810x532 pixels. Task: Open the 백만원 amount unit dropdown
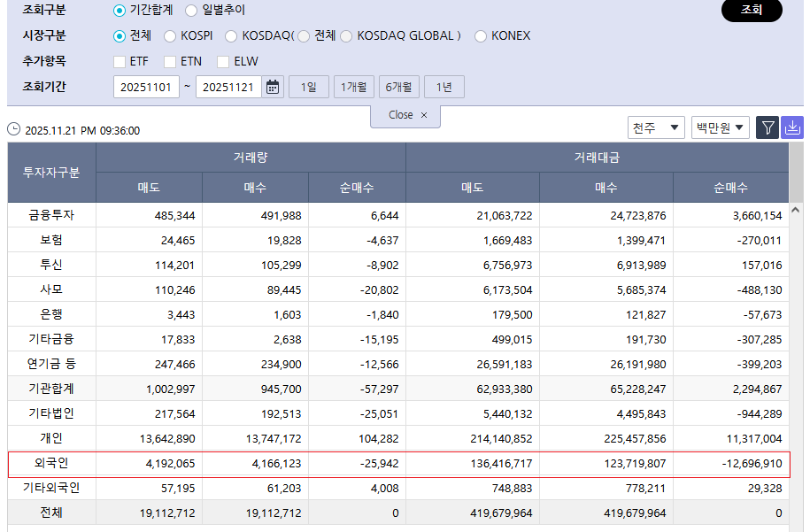click(x=721, y=127)
